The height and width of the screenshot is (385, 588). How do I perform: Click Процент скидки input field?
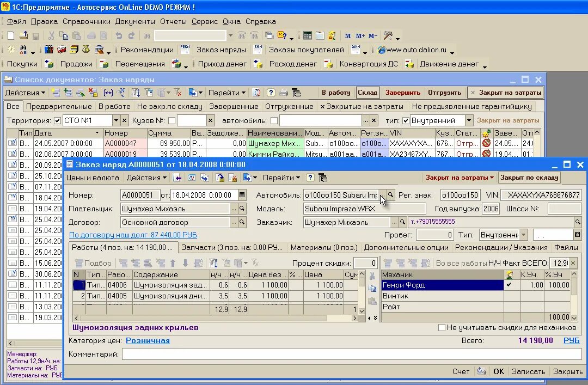coord(365,263)
